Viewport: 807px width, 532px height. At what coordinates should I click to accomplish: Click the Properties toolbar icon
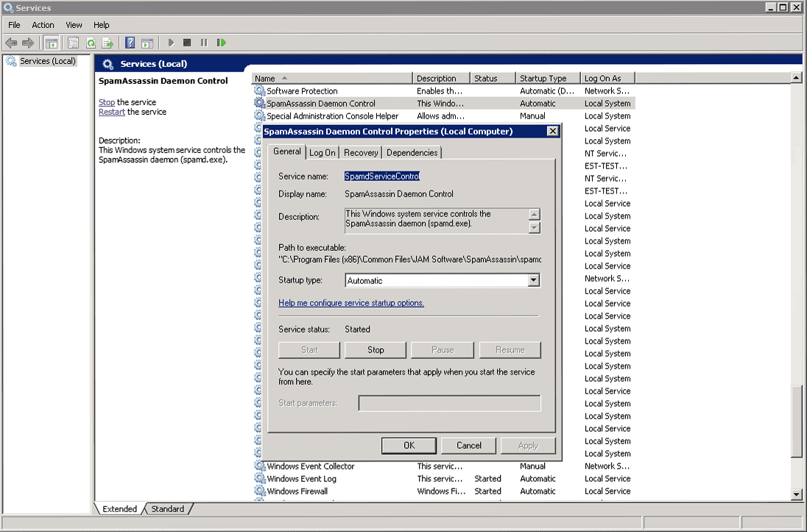(x=74, y=43)
